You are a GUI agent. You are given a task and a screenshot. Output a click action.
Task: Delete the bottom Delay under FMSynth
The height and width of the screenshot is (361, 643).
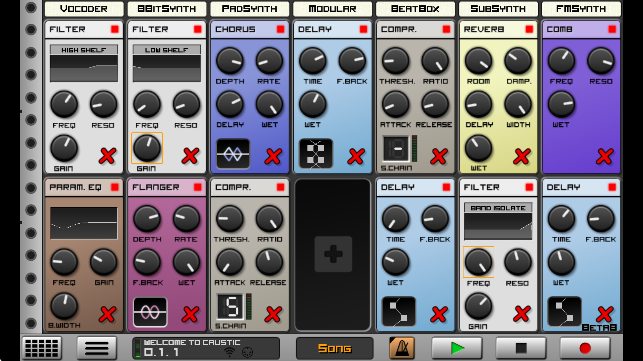[604, 314]
